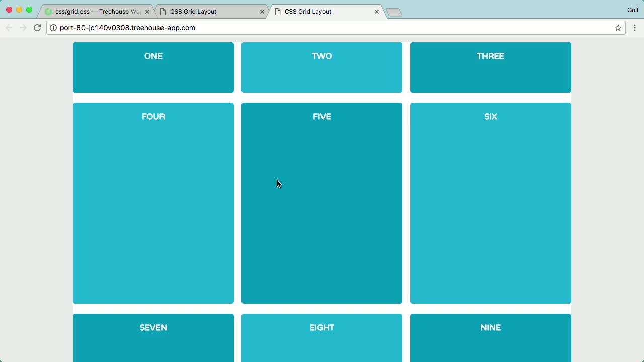Open a new browser tab
Image resolution: width=644 pixels, height=362 pixels.
pyautogui.click(x=394, y=12)
